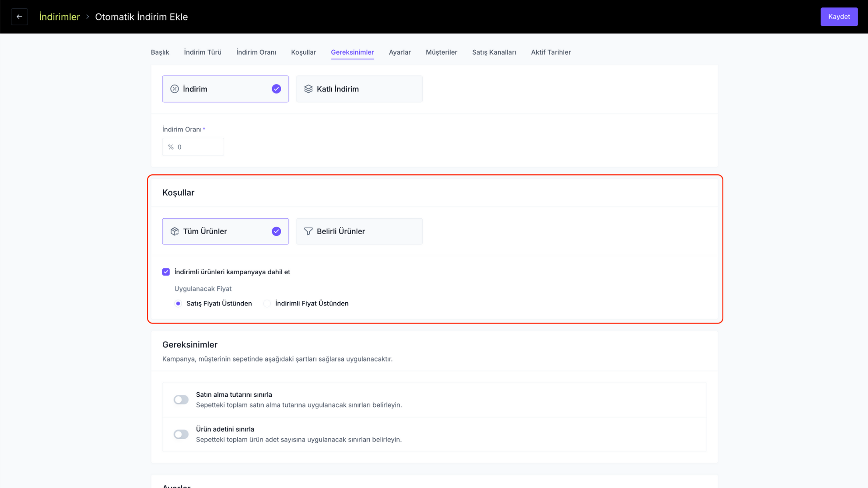Open the Gereksinimler tab
This screenshot has width=868, height=488.
352,52
